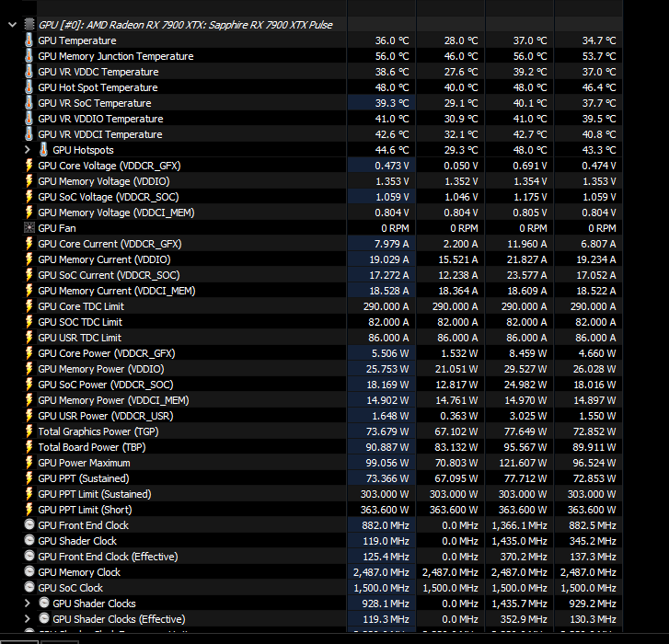Click lightning icon beside Total Board Power (TBP)

coord(29,447)
